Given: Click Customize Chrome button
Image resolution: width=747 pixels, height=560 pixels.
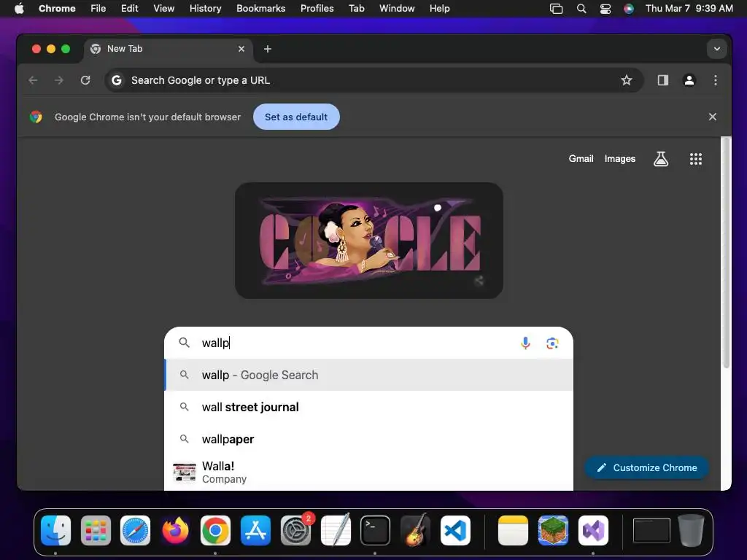Looking at the screenshot, I should [646, 467].
